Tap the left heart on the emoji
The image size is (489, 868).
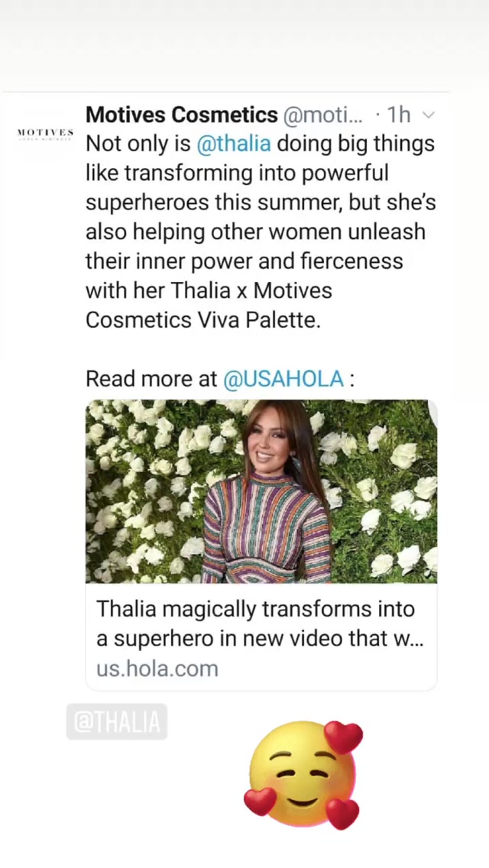(x=260, y=801)
